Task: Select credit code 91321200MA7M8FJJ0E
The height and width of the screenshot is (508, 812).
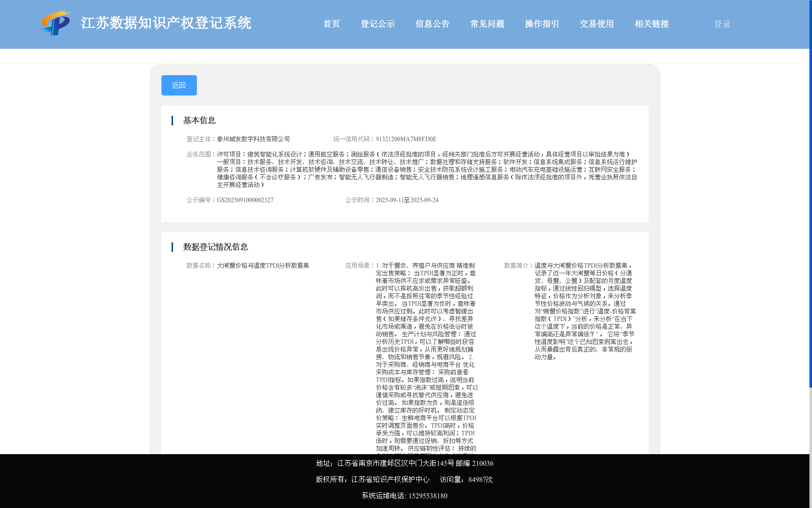Action: click(406, 139)
